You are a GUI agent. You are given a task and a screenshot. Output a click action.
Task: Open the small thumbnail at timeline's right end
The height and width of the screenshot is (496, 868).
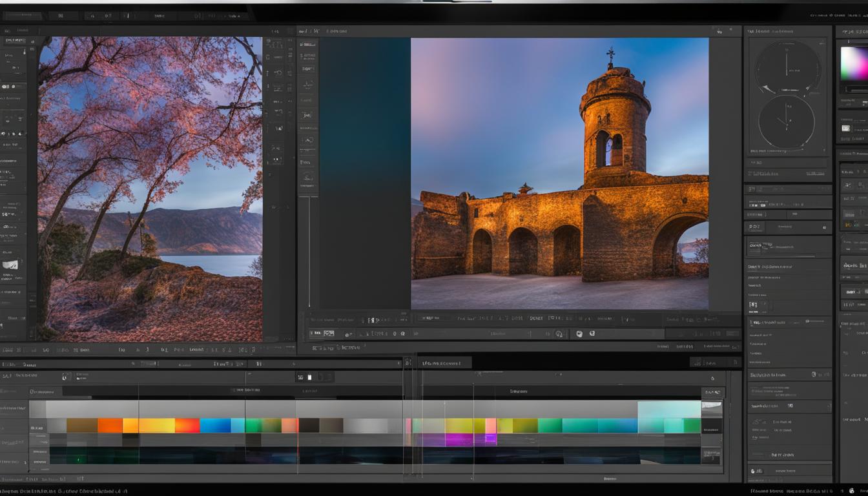[x=712, y=409]
